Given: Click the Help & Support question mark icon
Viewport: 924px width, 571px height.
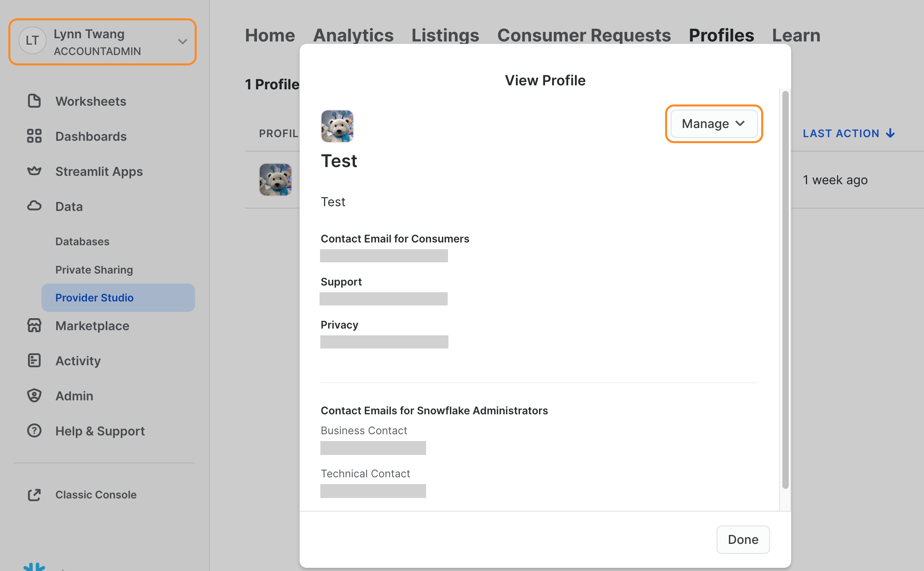Looking at the screenshot, I should (34, 431).
